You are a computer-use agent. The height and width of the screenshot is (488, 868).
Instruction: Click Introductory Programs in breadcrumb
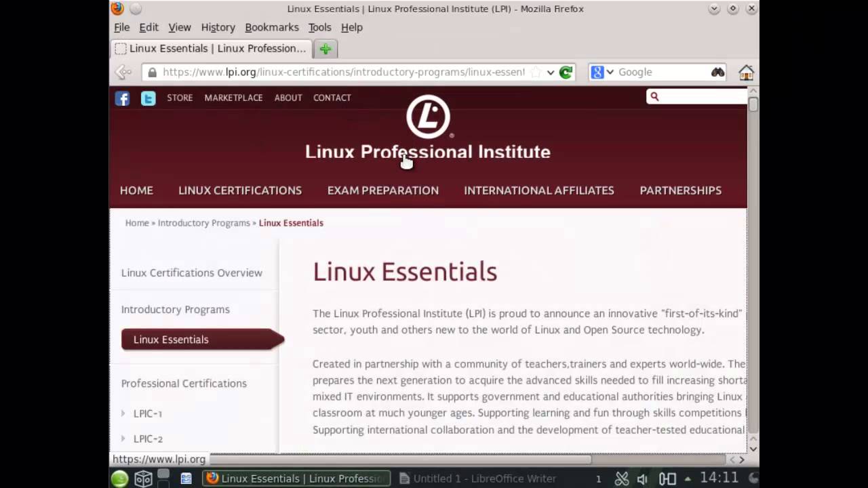pos(204,223)
